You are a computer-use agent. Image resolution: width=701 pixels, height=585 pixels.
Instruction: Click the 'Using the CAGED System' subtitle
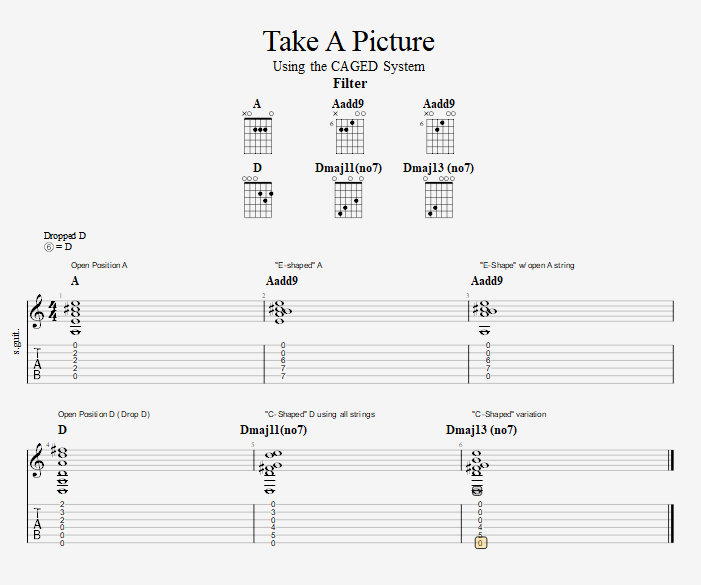point(349,67)
